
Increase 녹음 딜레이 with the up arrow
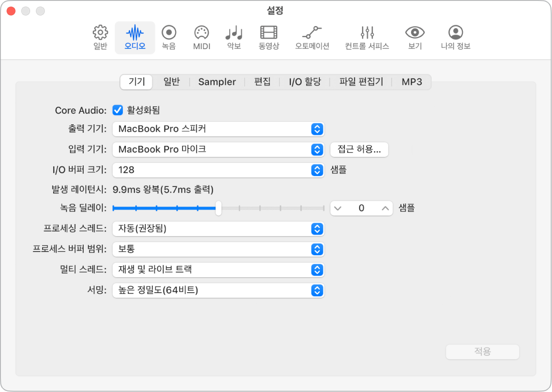pyautogui.click(x=385, y=208)
